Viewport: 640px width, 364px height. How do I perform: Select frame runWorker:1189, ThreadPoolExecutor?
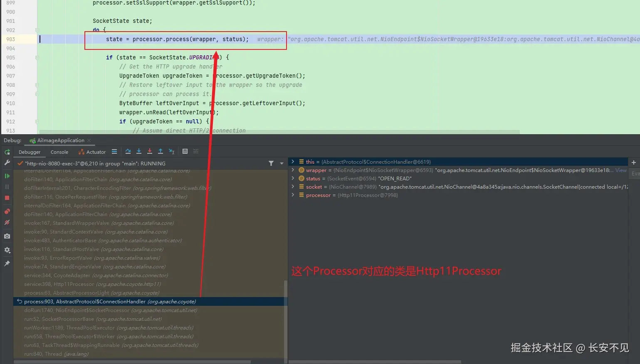pyautogui.click(x=150, y=328)
